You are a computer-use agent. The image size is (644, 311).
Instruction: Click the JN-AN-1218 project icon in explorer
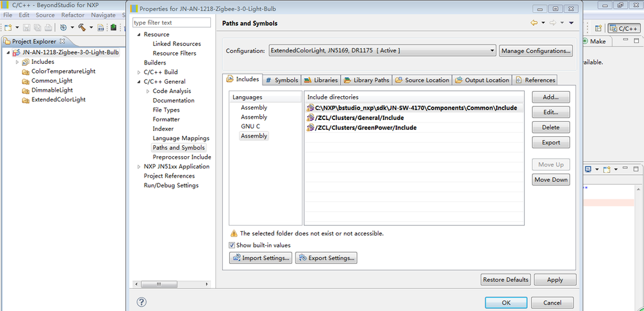[x=16, y=53]
